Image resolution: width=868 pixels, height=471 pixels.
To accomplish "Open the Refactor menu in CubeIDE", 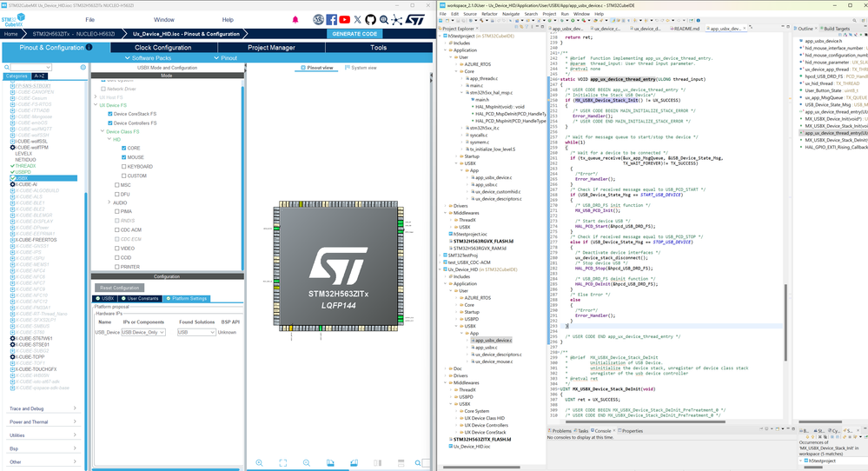I will (x=489, y=14).
